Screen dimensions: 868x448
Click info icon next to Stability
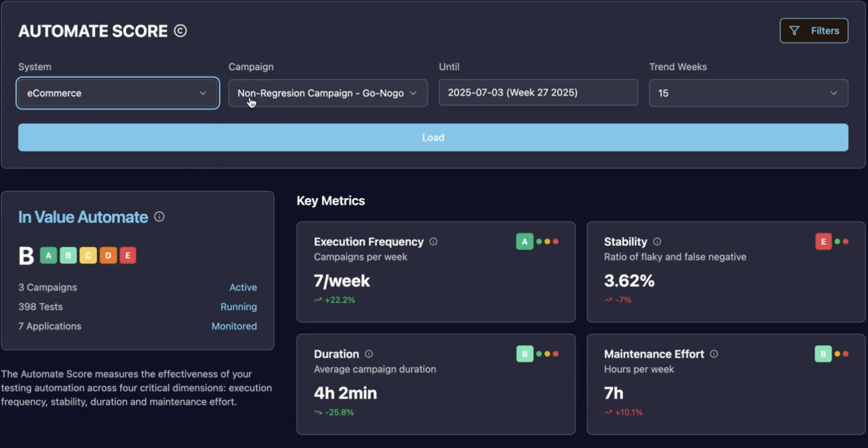657,241
